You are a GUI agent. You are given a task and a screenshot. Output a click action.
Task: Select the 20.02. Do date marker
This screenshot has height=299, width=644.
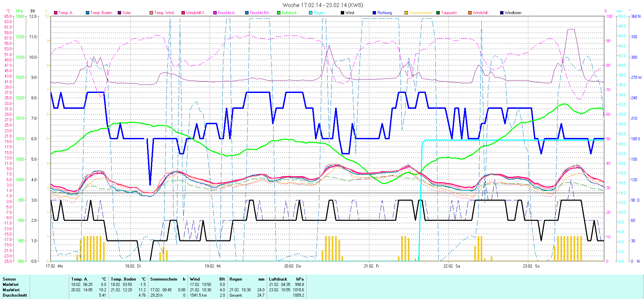[x=292, y=266]
